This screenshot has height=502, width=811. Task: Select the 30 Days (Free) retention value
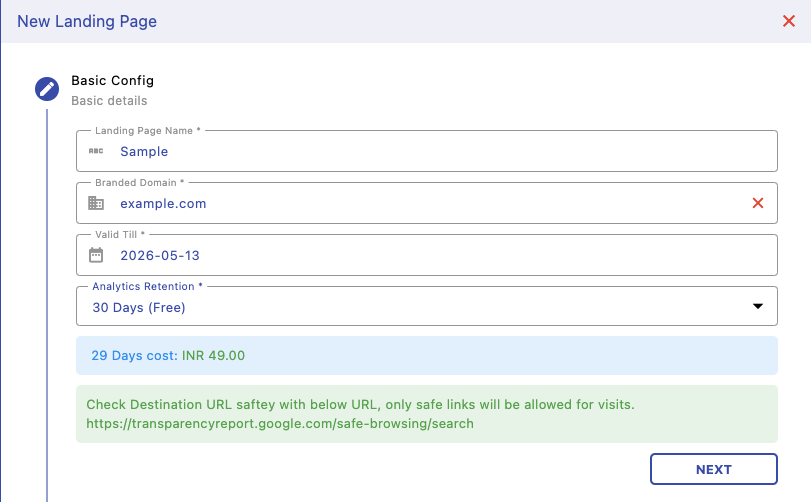pyautogui.click(x=140, y=308)
